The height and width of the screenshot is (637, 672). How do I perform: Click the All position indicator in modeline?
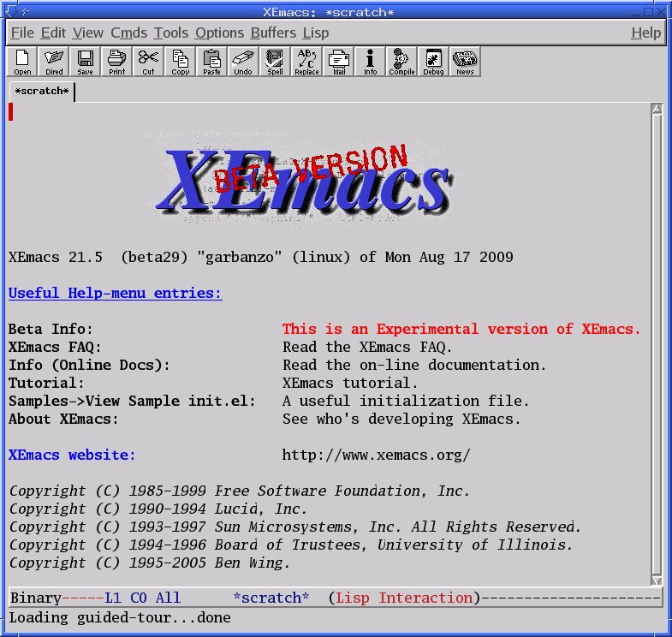pyautogui.click(x=168, y=598)
